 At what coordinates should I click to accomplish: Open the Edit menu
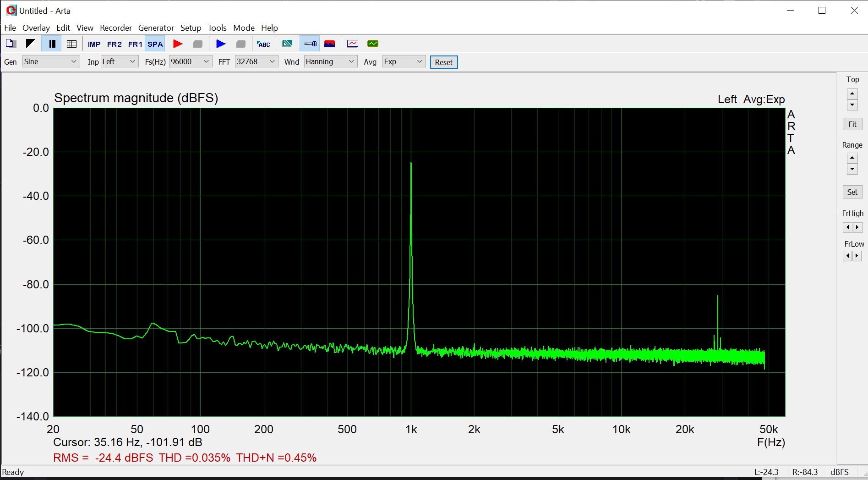63,28
